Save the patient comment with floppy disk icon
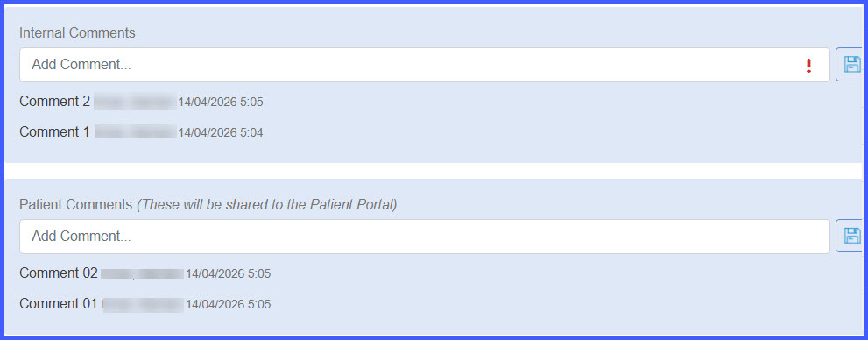The image size is (868, 340). 850,236
